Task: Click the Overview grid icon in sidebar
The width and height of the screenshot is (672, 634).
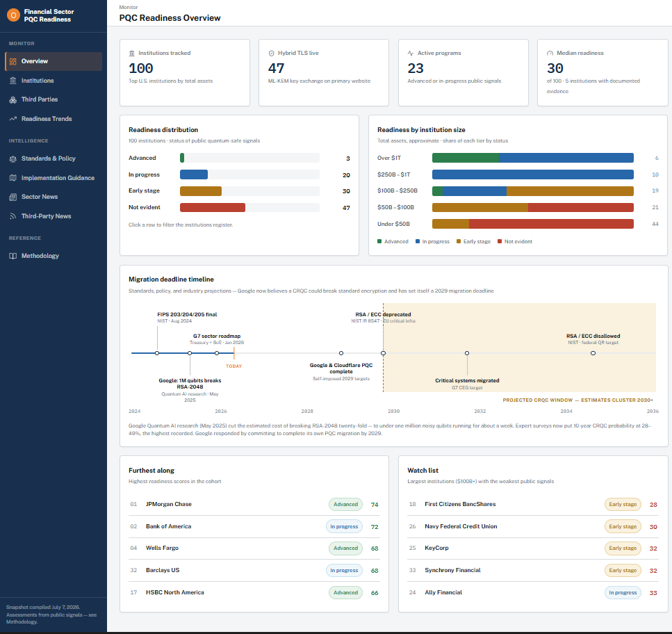Action: [13, 61]
